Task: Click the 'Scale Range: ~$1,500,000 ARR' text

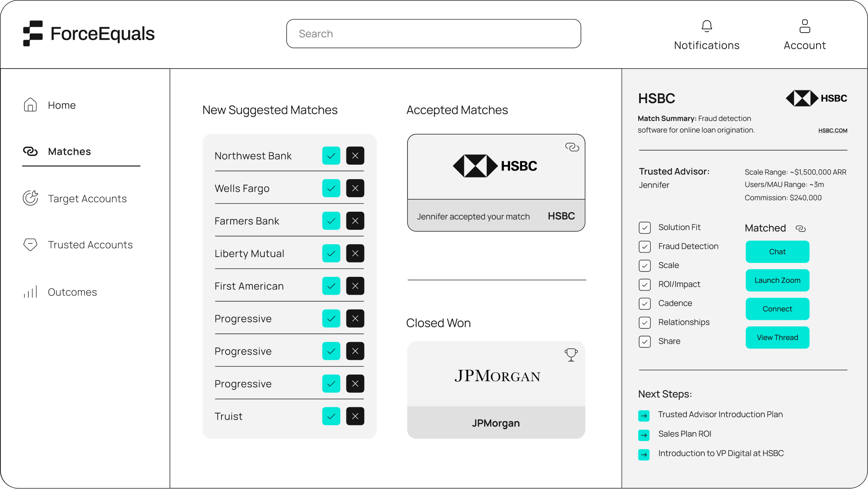Action: click(795, 172)
